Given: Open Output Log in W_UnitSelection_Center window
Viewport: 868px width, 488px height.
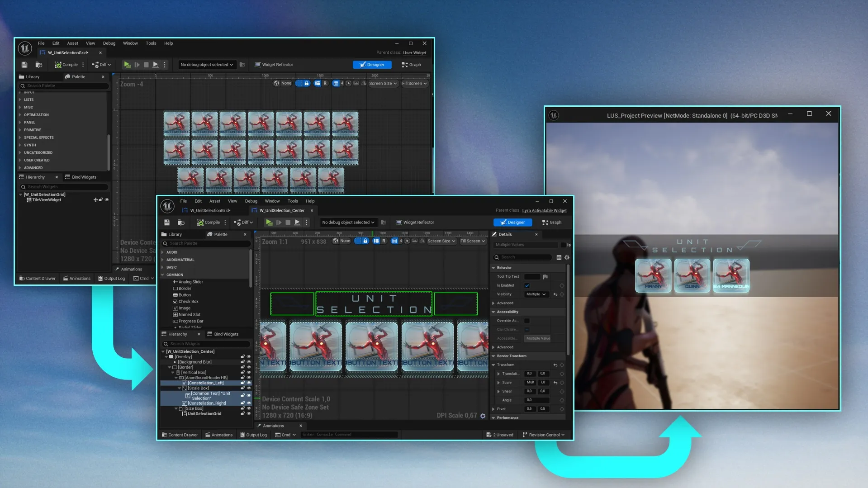Looking at the screenshot, I should (253, 435).
